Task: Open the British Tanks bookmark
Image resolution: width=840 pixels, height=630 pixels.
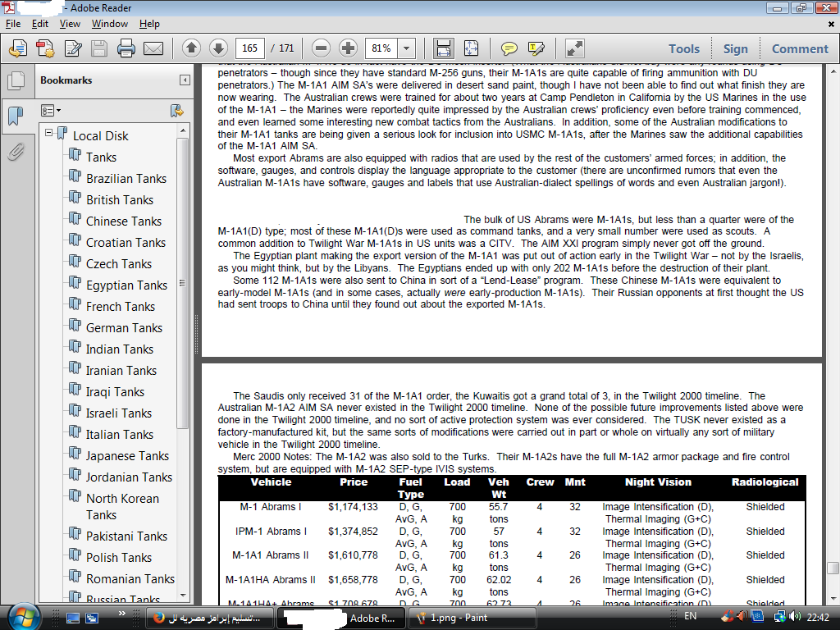Action: pyautogui.click(x=120, y=200)
